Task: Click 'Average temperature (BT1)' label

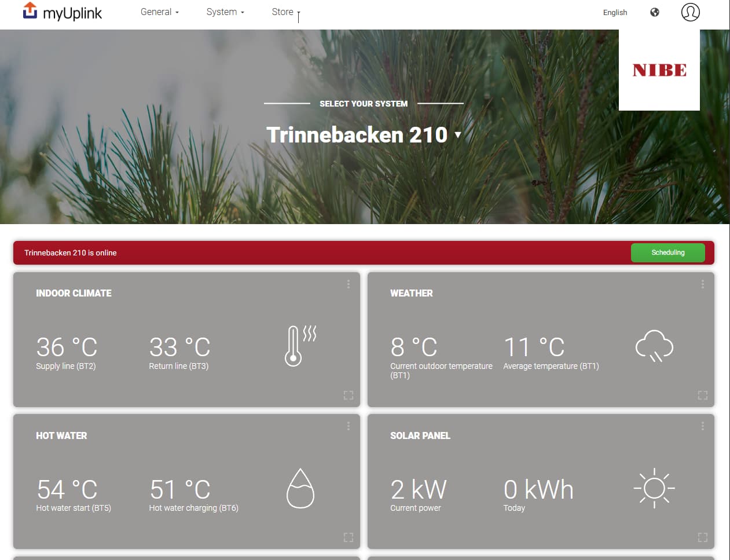Action: tap(551, 366)
